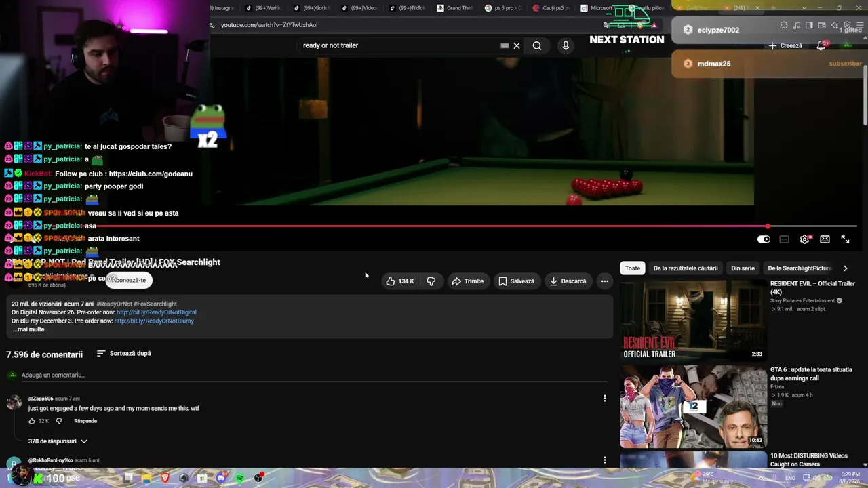Open the video's three-dots more actions menu

pos(605,281)
